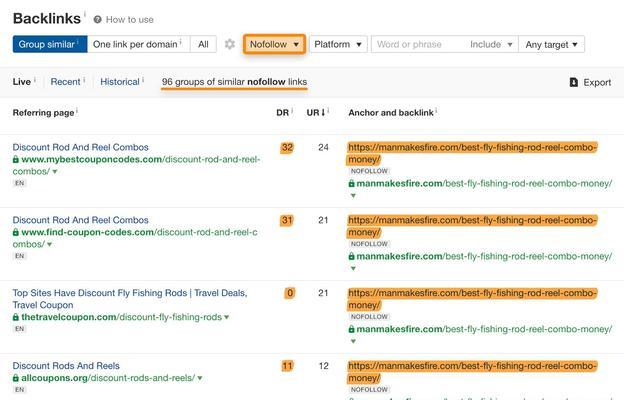Screen dimensions: 624x400
Task: Click the highlighted anchor URL in thetravelcoupon row
Action: [x=472, y=299]
